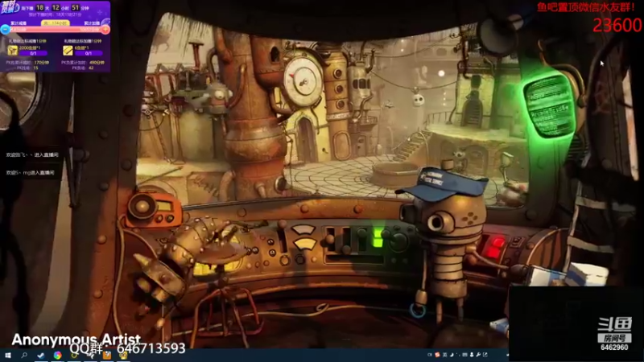Click the small round-headed robot on the left tower
The image size is (644, 362).
click(219, 97)
